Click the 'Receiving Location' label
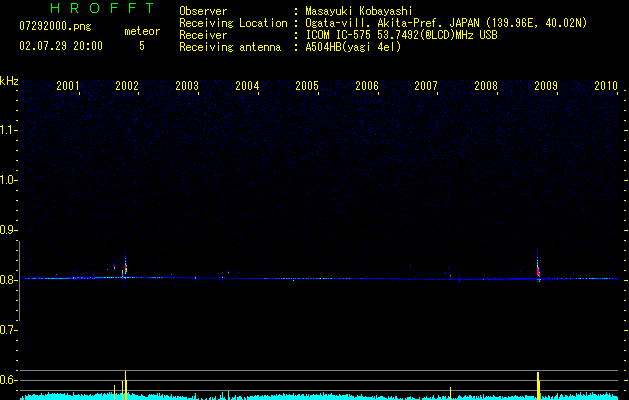The height and width of the screenshot is (400, 629). coord(233,23)
